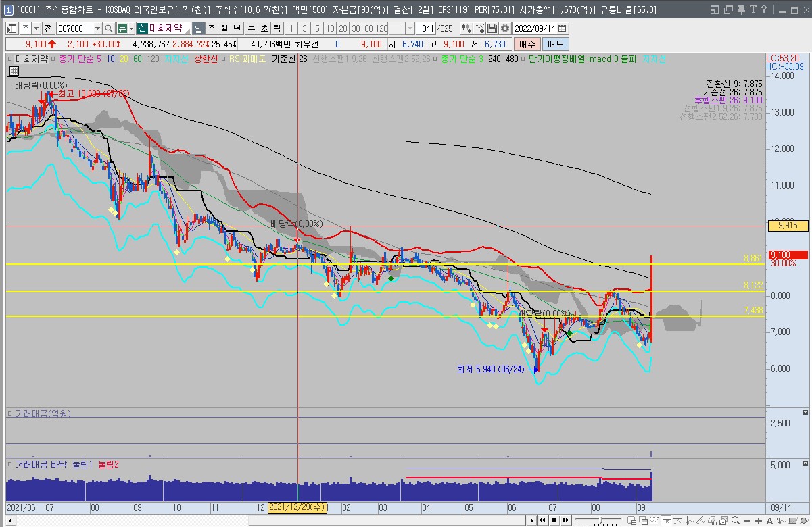Click the 대화제약 legend label
The height and width of the screenshot is (527, 812).
coord(32,59)
